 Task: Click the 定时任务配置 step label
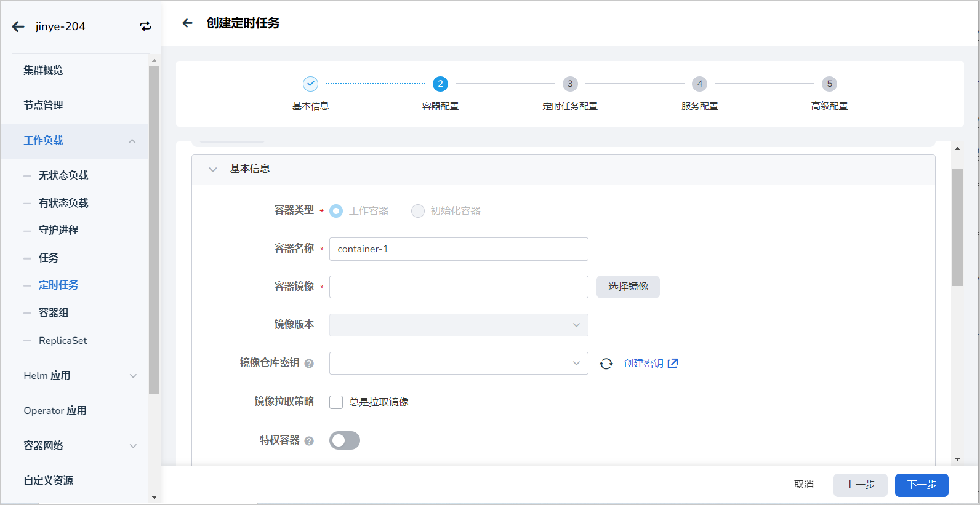570,106
